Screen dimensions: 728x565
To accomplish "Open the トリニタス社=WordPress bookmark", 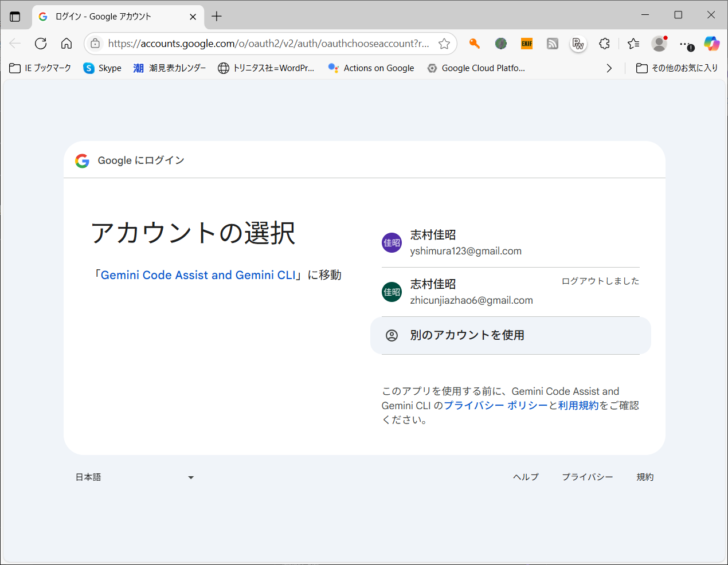I will pyautogui.click(x=266, y=68).
